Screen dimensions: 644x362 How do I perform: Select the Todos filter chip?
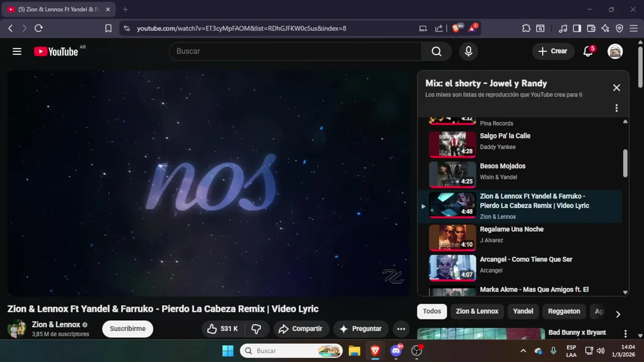432,311
